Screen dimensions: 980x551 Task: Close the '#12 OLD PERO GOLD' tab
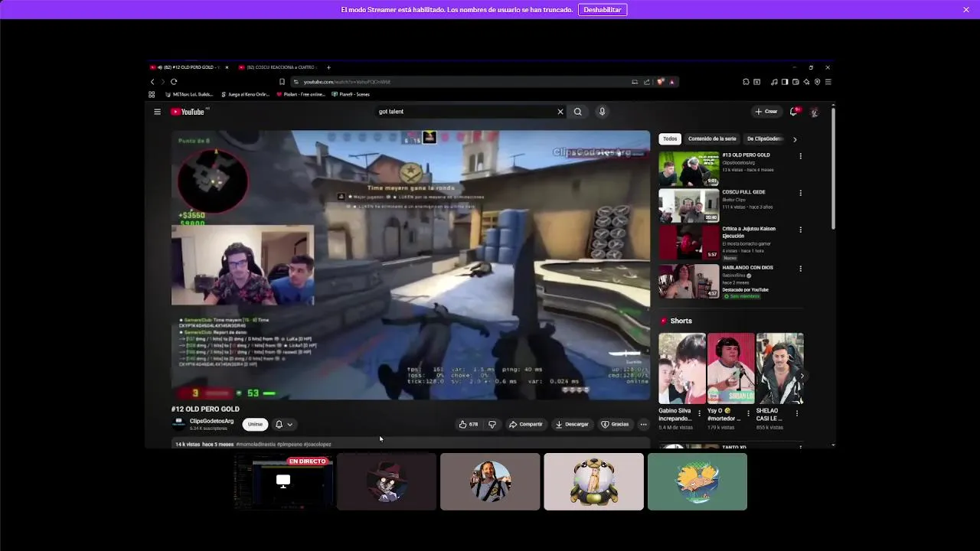(227, 67)
